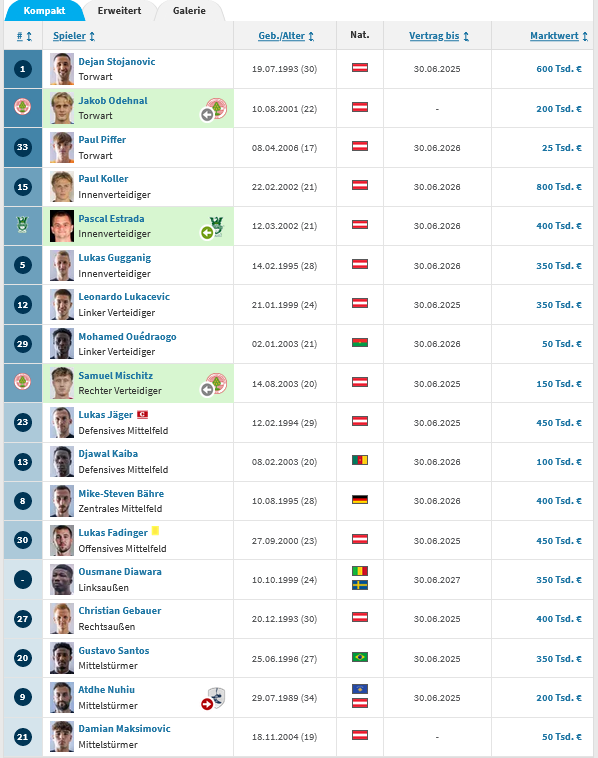Click the Brazilian flag in Gustavo Santos row
The width and height of the screenshot is (598, 758).
pyautogui.click(x=360, y=657)
